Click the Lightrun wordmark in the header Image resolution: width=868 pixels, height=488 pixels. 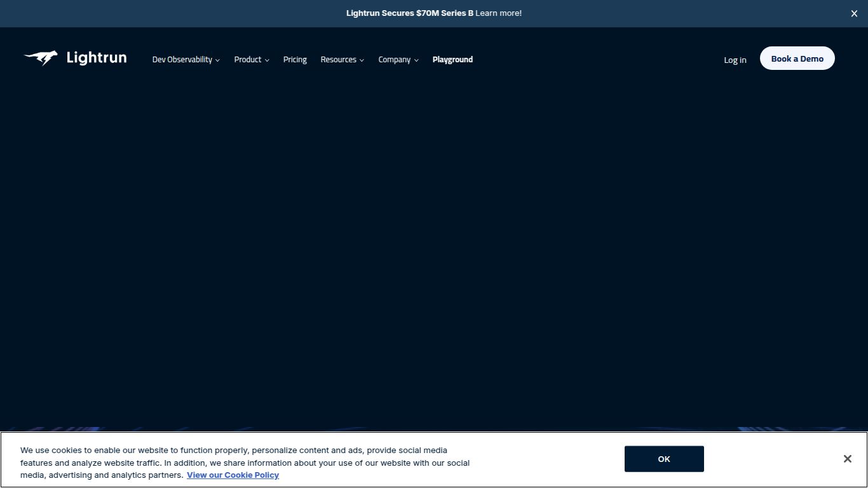point(96,58)
